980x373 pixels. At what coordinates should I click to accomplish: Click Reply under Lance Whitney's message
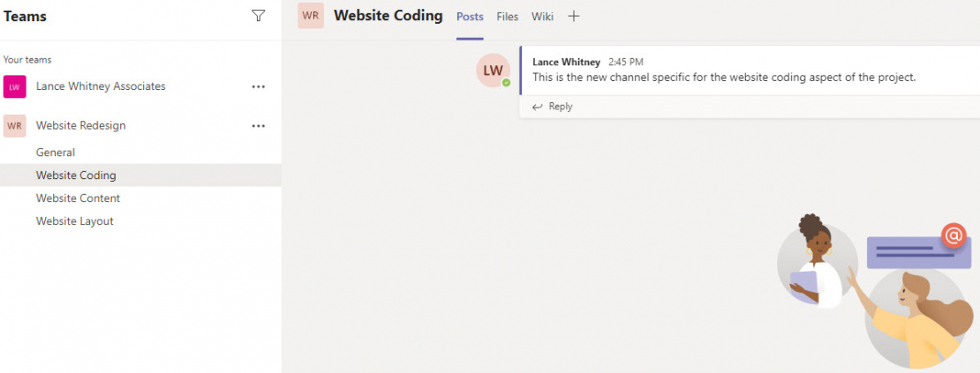click(x=561, y=107)
